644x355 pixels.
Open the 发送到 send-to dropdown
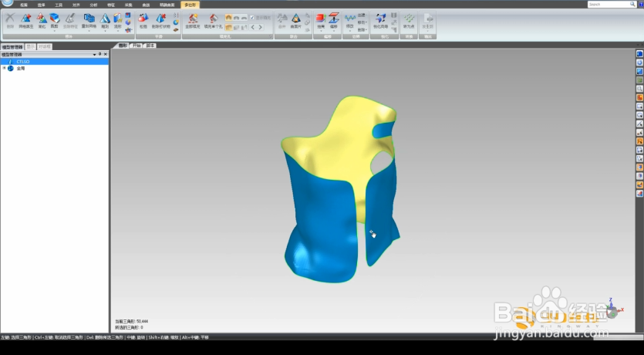click(x=427, y=31)
